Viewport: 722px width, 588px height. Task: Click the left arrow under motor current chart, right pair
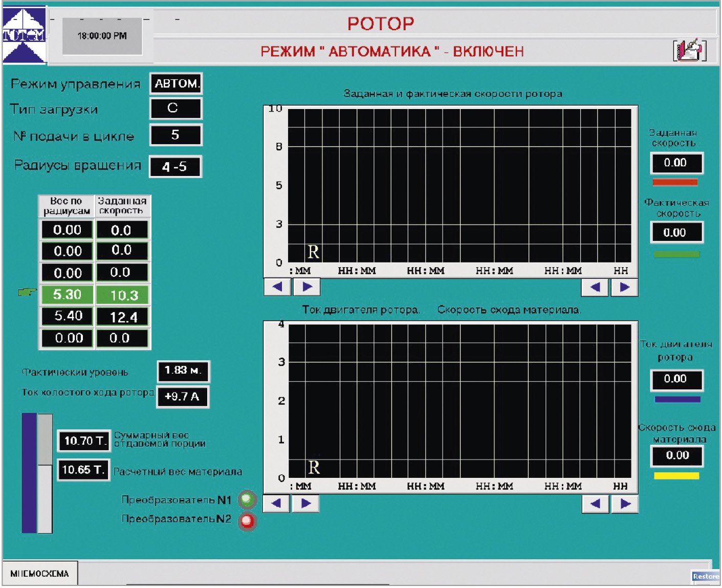tap(596, 504)
